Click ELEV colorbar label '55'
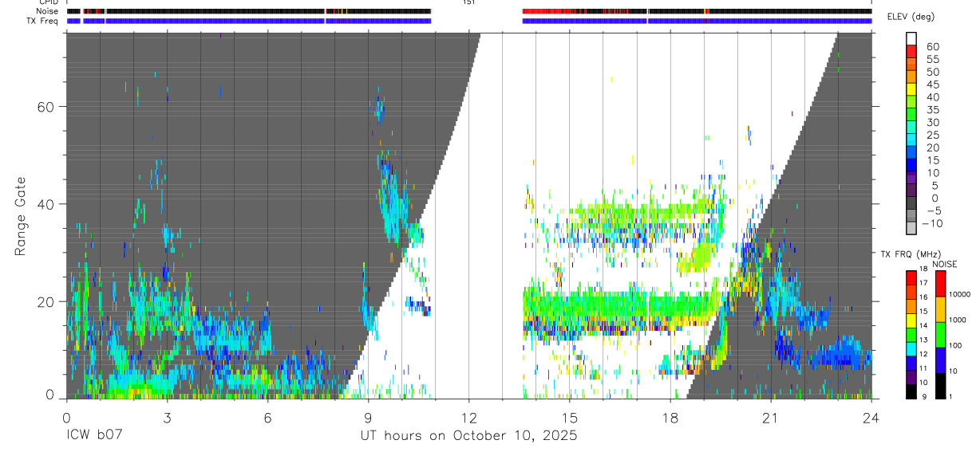 point(933,60)
